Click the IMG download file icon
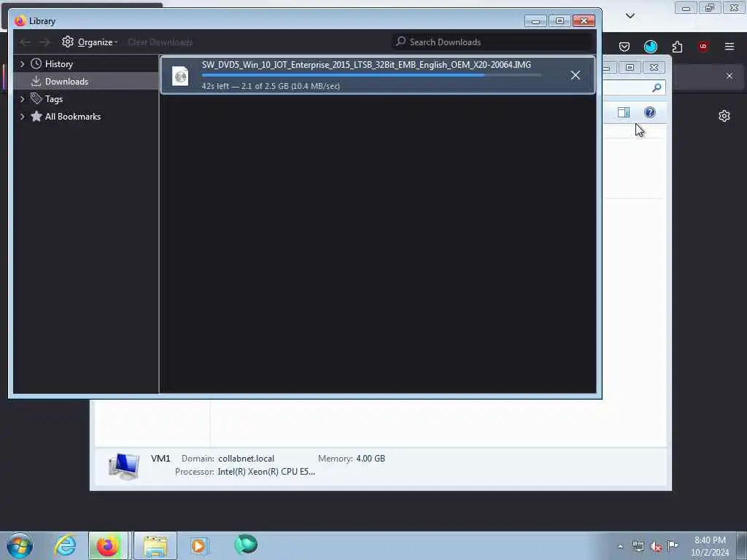Viewport: 747px width, 560px height. click(x=181, y=76)
